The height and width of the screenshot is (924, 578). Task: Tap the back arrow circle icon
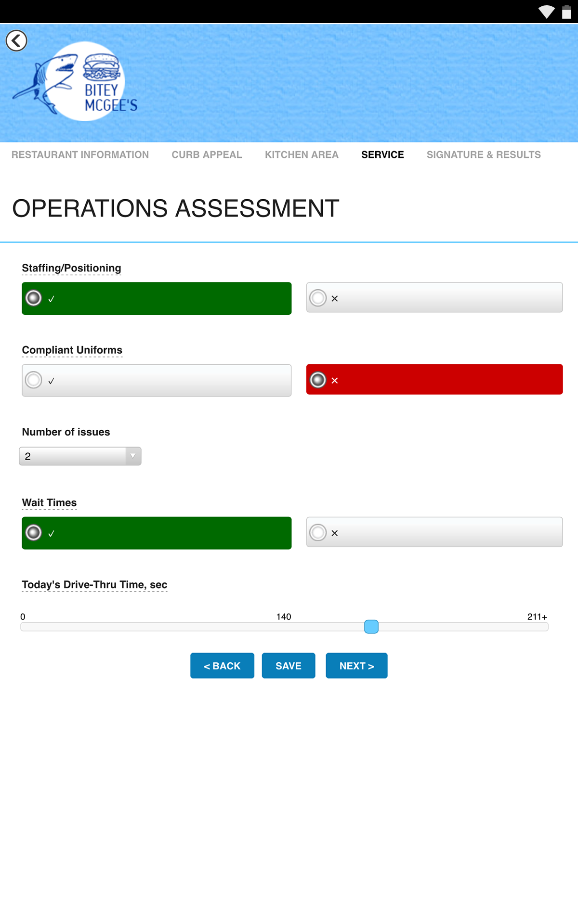16,40
